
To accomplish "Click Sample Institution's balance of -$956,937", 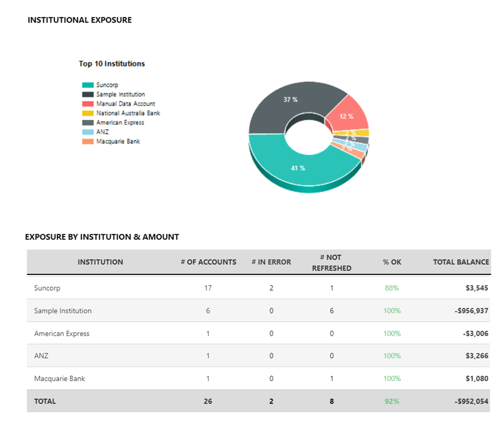I will [471, 311].
